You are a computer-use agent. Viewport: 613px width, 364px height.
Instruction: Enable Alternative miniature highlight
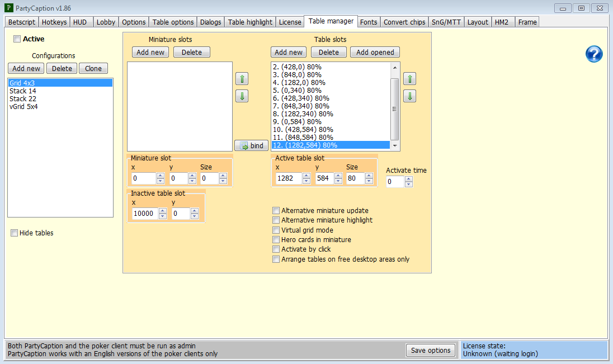276,220
